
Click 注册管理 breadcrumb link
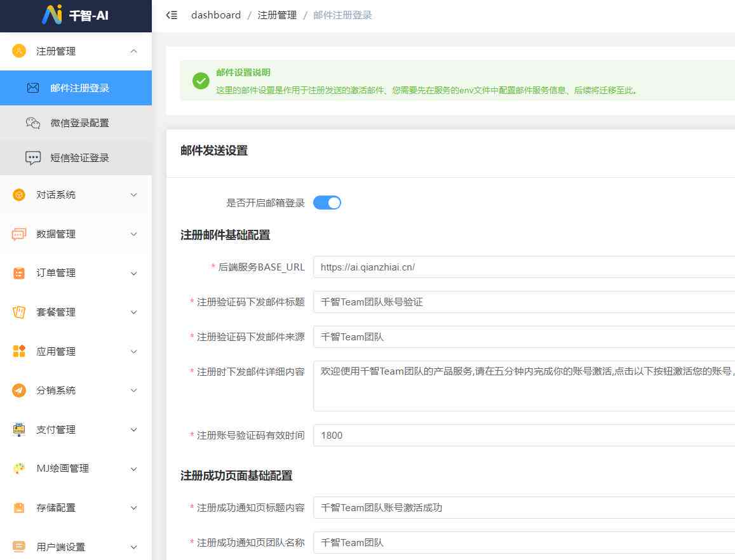tap(277, 15)
